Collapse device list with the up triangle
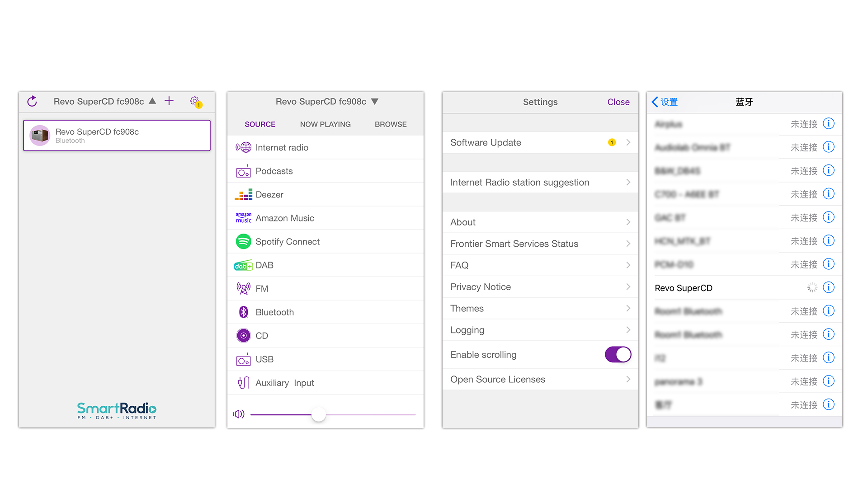This screenshot has width=868, height=488. (x=152, y=101)
